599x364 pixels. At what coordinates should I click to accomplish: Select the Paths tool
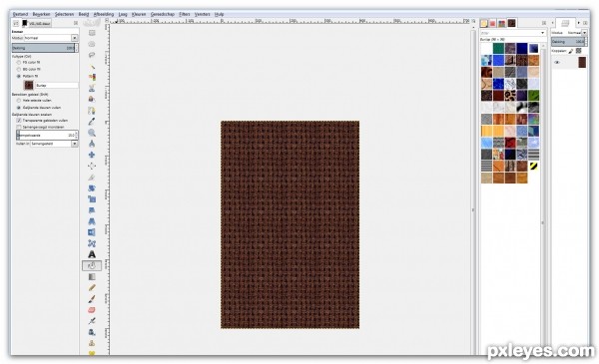tap(92, 111)
